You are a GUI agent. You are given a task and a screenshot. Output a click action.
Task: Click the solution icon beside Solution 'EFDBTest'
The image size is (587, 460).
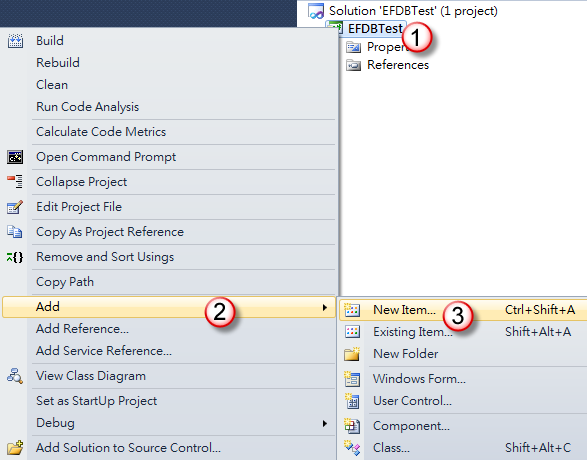[x=316, y=11]
